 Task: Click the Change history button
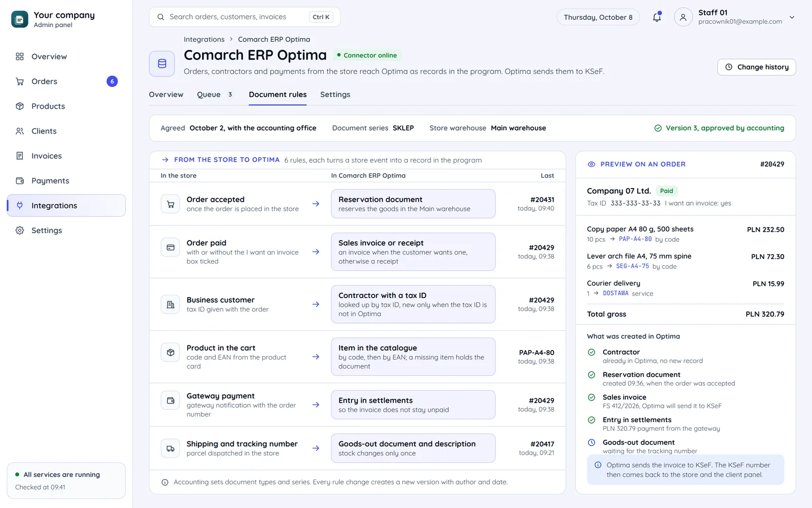(x=756, y=67)
